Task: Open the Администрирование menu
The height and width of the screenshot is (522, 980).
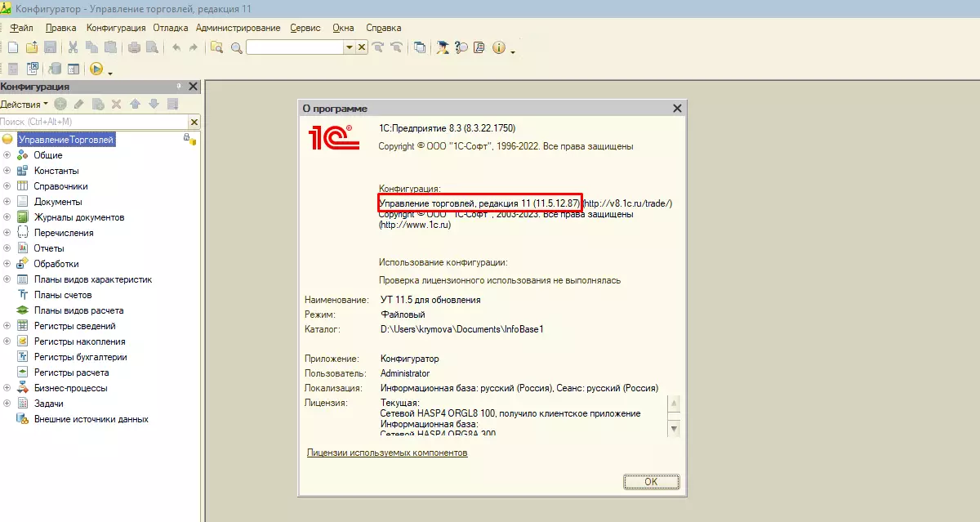Action: 239,27
